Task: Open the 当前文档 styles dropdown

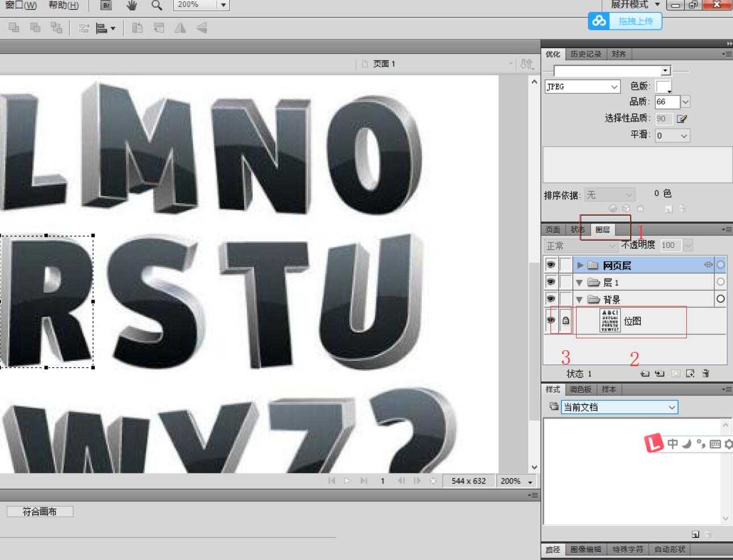Action: click(620, 407)
